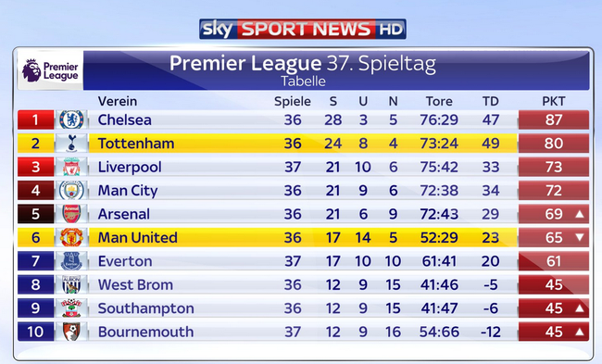
Task: Click the down arrow beside Man United's points
Action: pos(580,237)
